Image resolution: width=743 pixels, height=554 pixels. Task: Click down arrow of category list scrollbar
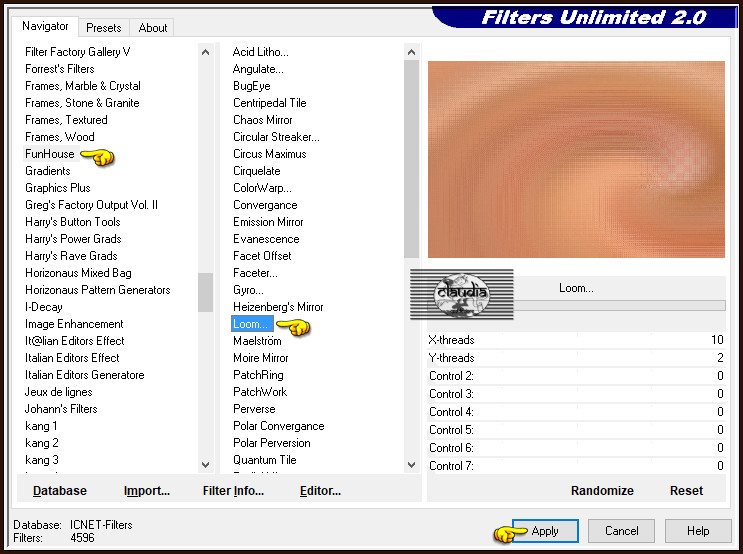(205, 464)
